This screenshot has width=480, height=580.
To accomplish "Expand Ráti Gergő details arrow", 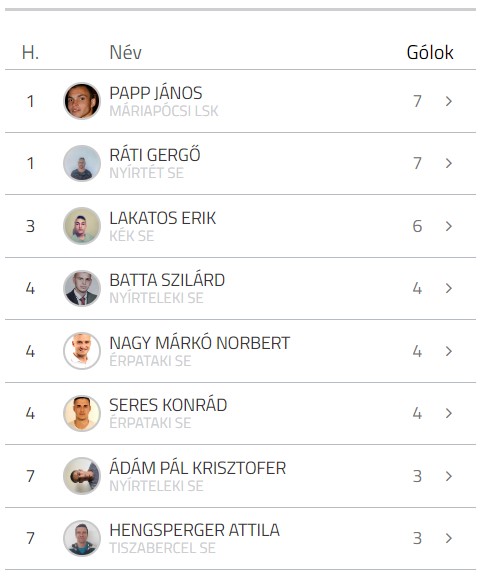I will pos(449,163).
